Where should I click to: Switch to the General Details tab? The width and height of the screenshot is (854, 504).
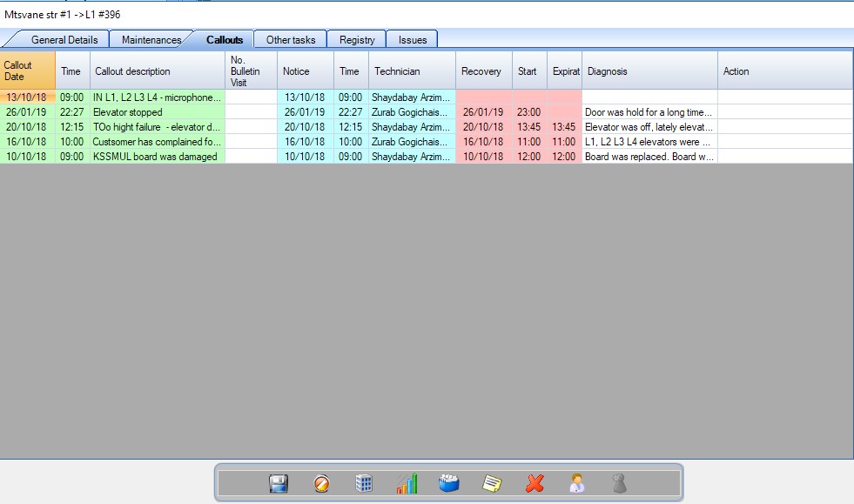coord(64,39)
